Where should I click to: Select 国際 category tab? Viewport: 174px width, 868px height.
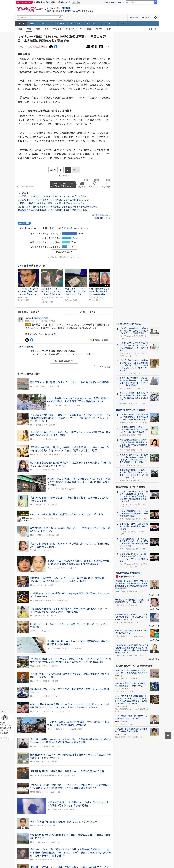(x=38, y=29)
